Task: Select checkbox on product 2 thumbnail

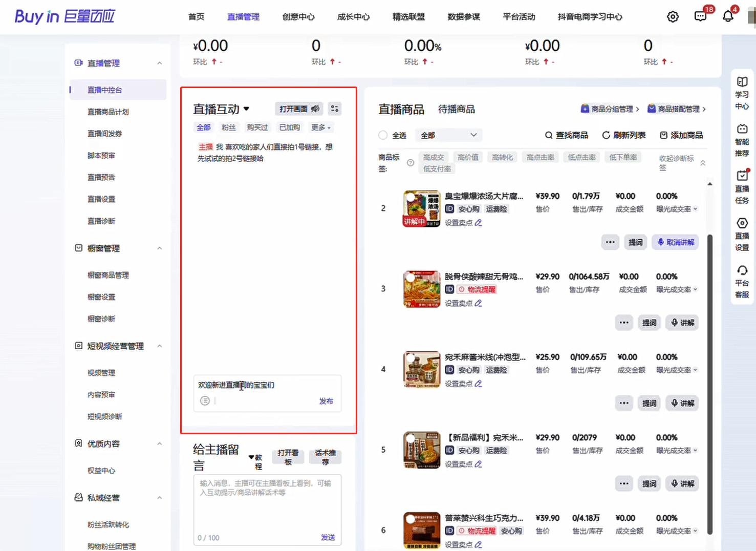Action: click(x=410, y=197)
